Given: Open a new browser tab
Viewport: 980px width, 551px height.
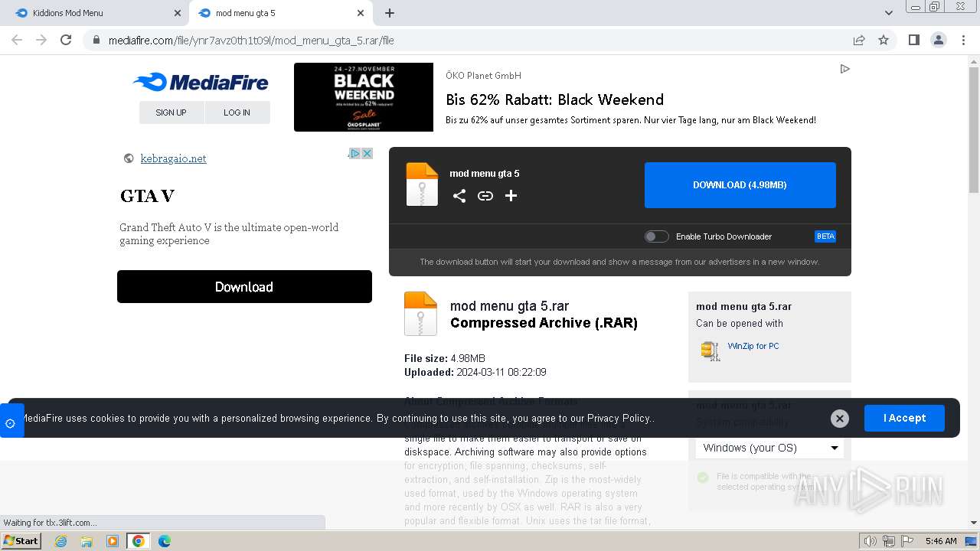Looking at the screenshot, I should [x=390, y=13].
